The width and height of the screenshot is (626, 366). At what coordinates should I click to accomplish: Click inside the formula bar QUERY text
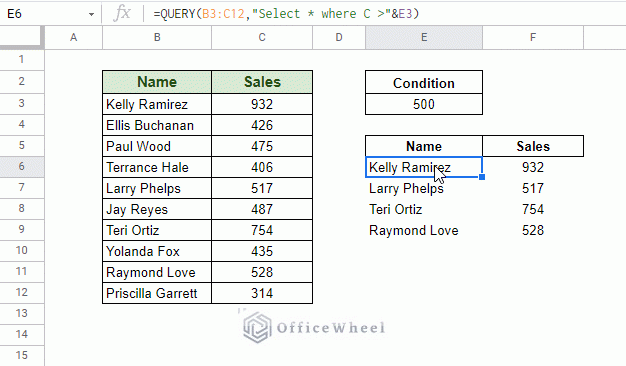(286, 14)
